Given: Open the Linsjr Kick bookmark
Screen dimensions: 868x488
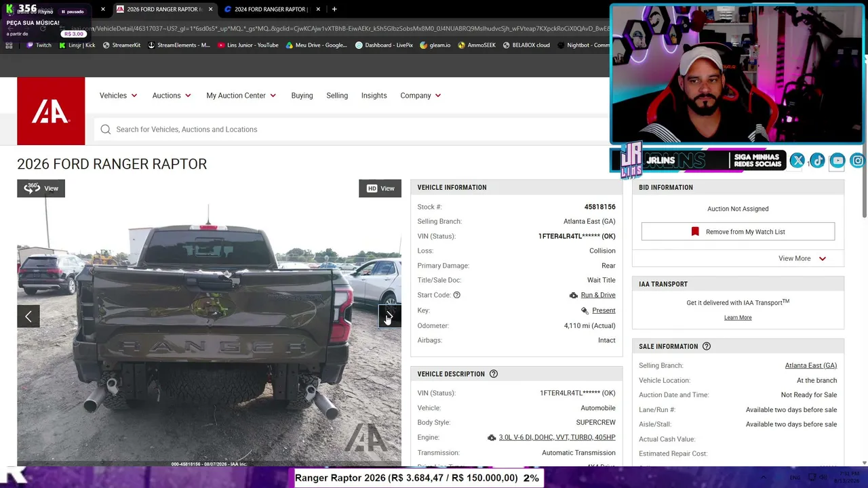Looking at the screenshot, I should click(77, 45).
